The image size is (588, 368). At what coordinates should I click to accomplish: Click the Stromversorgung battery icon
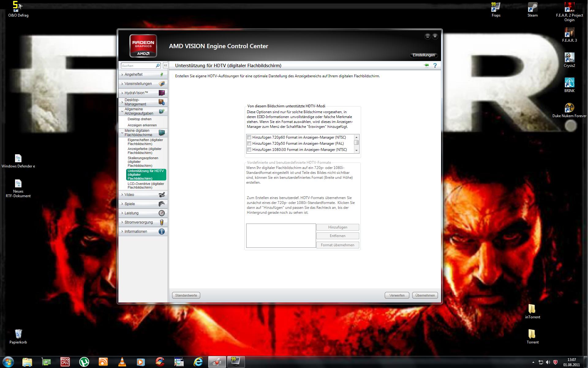(162, 222)
